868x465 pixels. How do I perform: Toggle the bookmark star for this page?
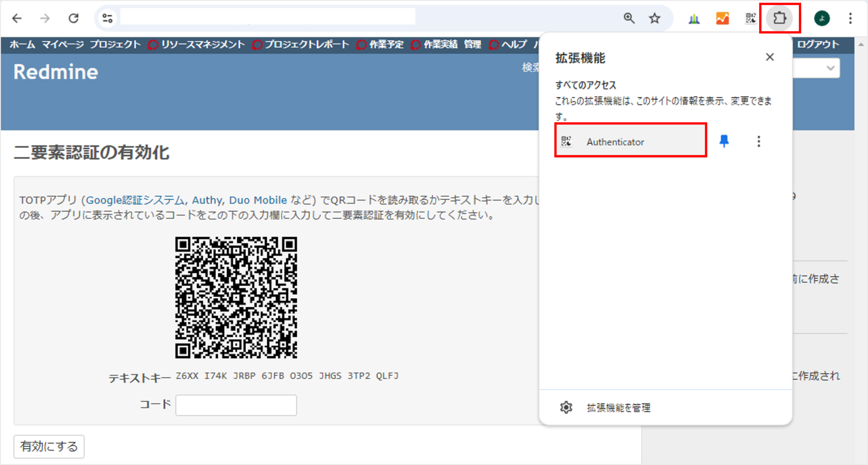click(654, 18)
